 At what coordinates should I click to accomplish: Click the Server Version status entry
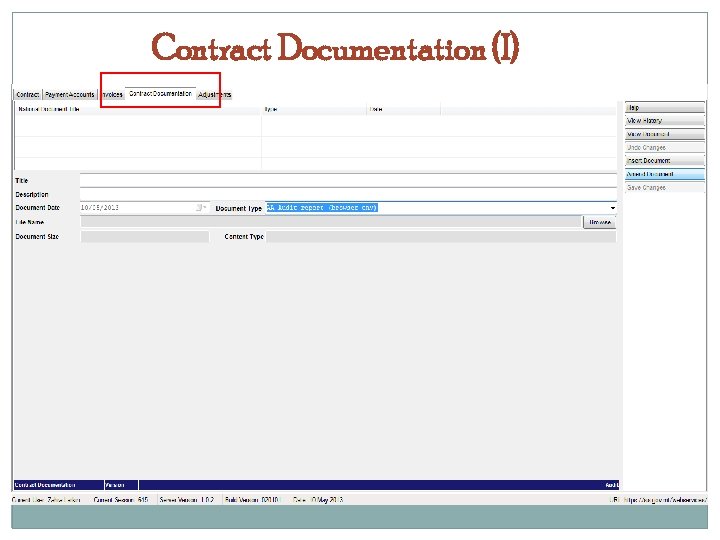click(186, 500)
